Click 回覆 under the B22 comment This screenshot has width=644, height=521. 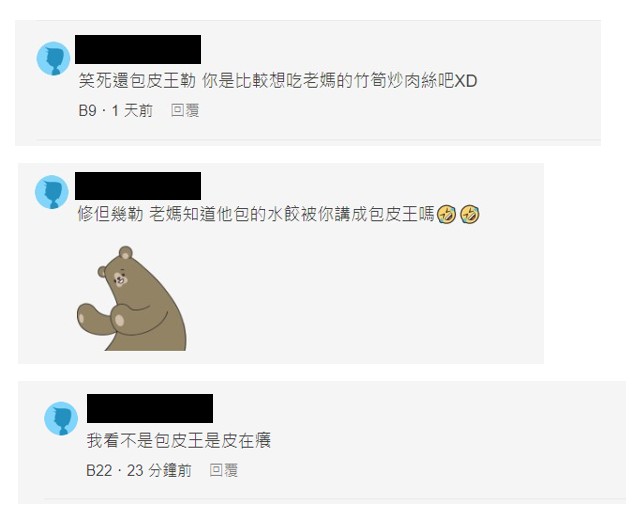click(x=223, y=470)
